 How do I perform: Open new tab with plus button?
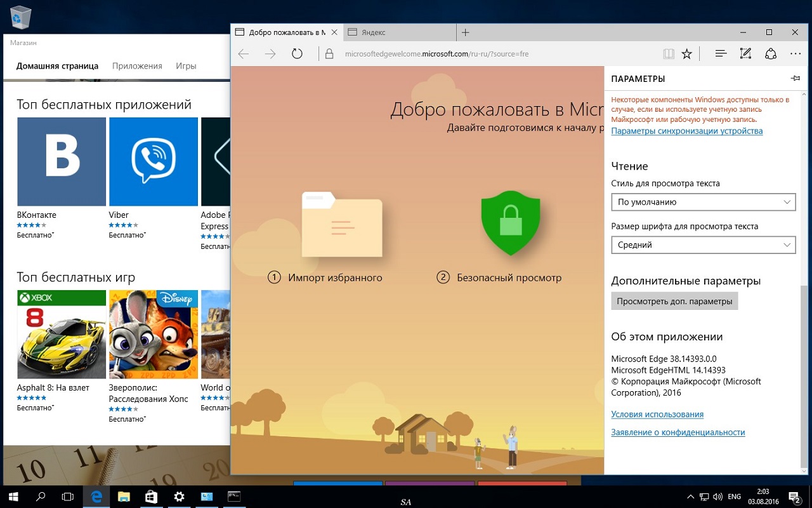(465, 32)
